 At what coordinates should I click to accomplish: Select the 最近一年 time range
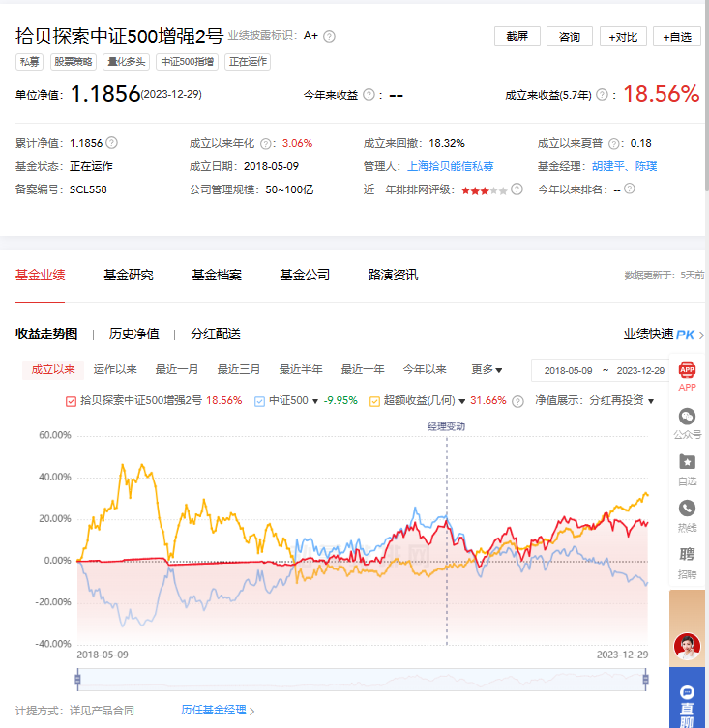coord(363,370)
